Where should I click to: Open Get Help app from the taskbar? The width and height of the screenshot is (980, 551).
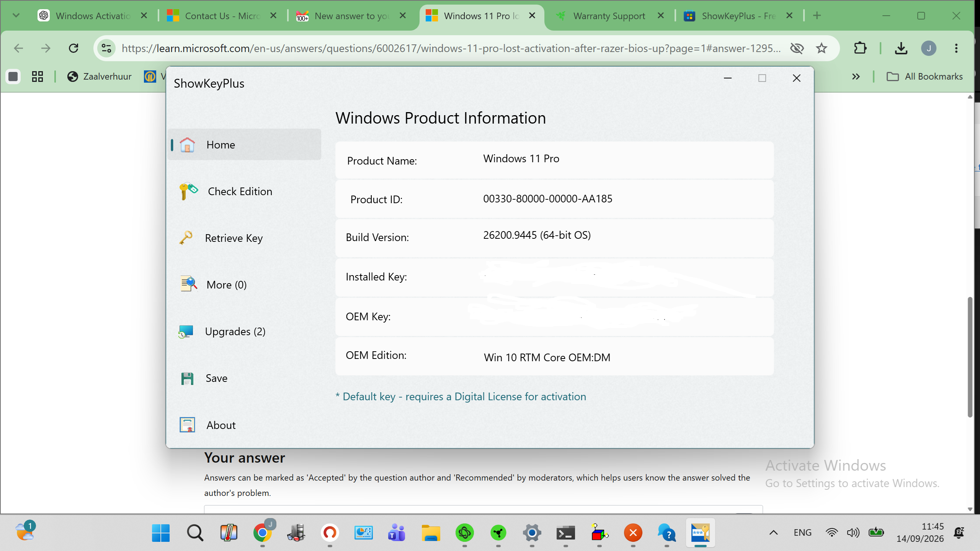click(667, 533)
